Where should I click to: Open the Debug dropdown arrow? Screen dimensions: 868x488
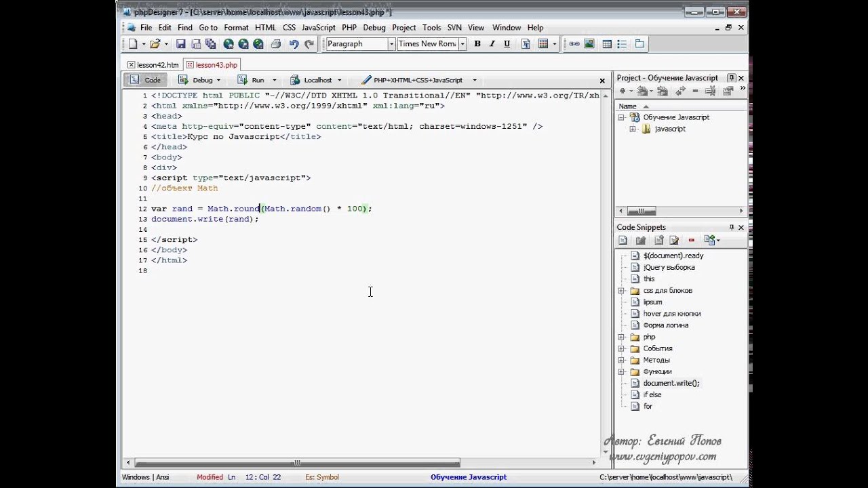[x=218, y=80]
